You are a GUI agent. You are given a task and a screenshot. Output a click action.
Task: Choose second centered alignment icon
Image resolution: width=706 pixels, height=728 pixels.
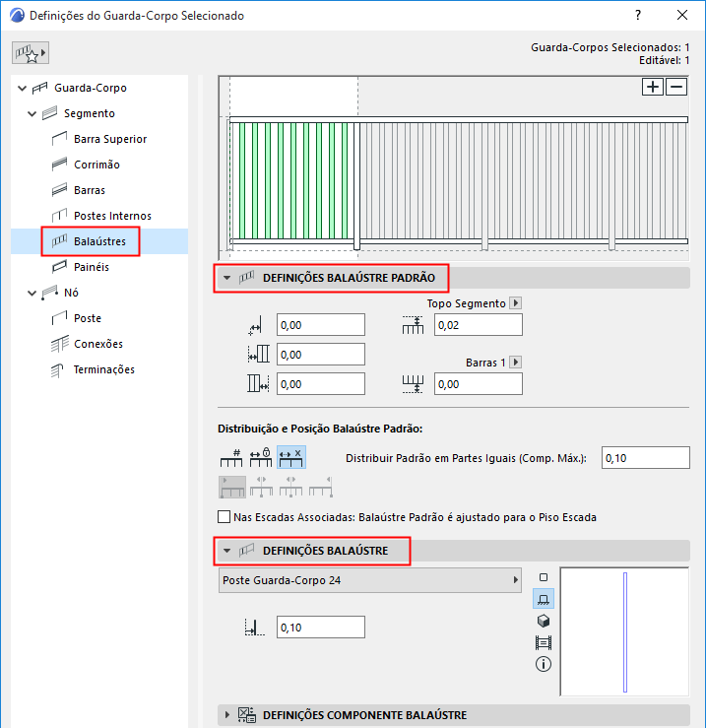(261, 487)
